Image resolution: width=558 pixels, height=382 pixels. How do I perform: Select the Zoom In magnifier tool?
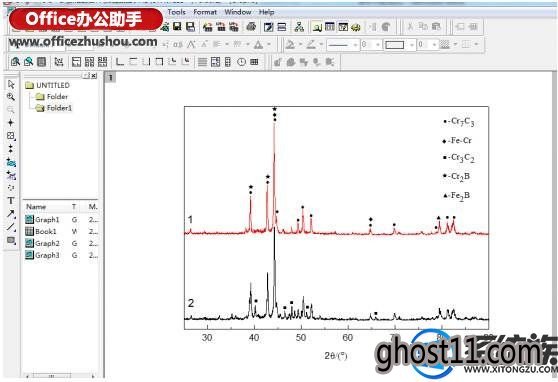point(11,96)
